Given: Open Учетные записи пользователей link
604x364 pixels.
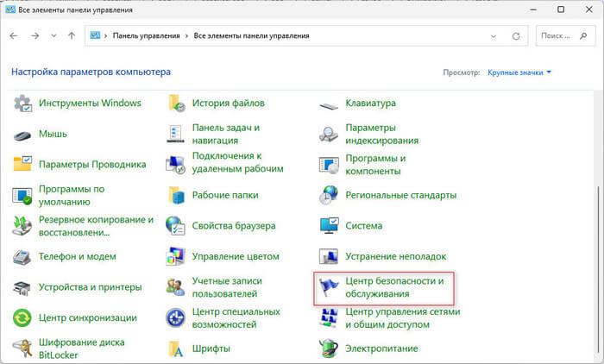Looking at the screenshot, I should click(x=227, y=288).
